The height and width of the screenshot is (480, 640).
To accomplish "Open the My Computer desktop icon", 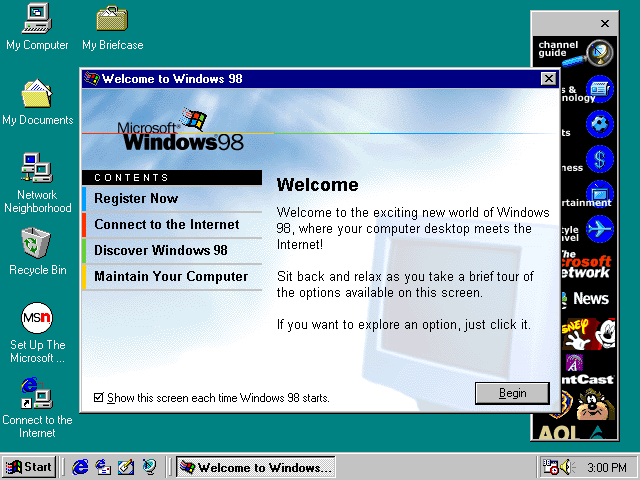I will 37,18.
